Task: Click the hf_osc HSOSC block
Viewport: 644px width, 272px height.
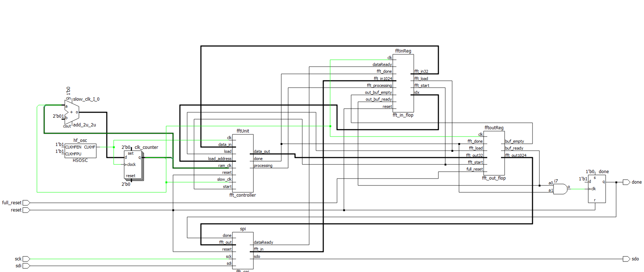Action: [80, 151]
